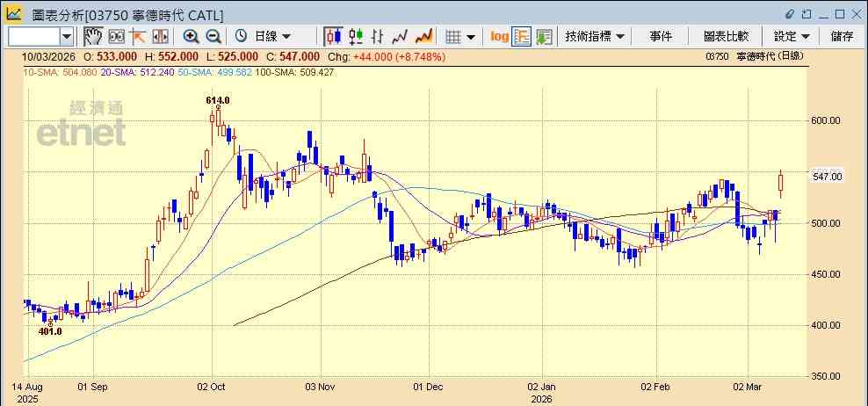The height and width of the screenshot is (406, 868).
Task: Open the 設定 dropdown menu
Action: click(792, 37)
